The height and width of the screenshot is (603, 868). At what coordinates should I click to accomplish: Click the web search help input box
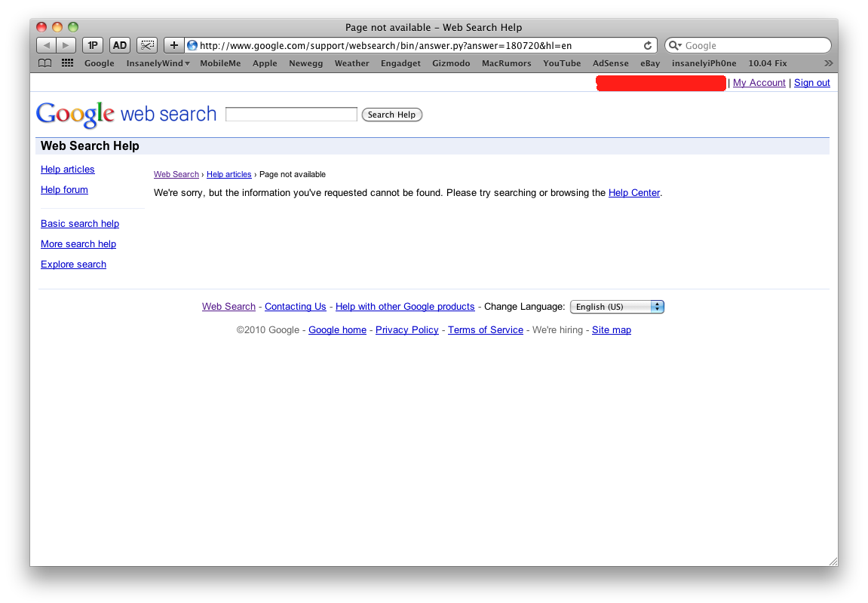(x=291, y=115)
